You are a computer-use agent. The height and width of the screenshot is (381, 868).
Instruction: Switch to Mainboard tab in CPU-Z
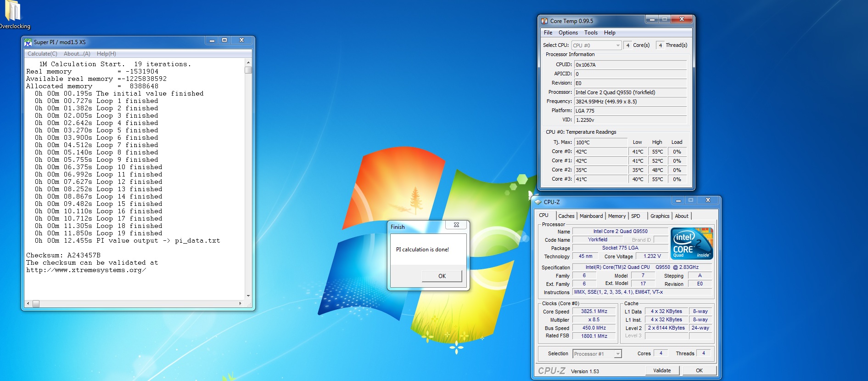(x=591, y=216)
